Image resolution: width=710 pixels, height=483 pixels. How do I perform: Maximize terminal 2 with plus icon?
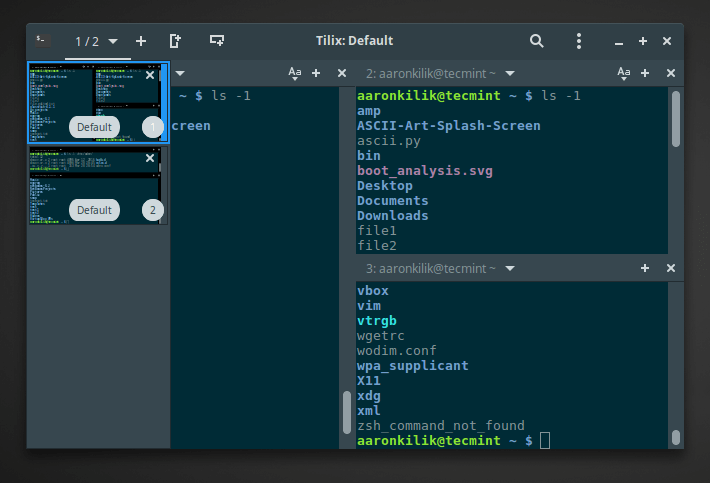(x=645, y=73)
